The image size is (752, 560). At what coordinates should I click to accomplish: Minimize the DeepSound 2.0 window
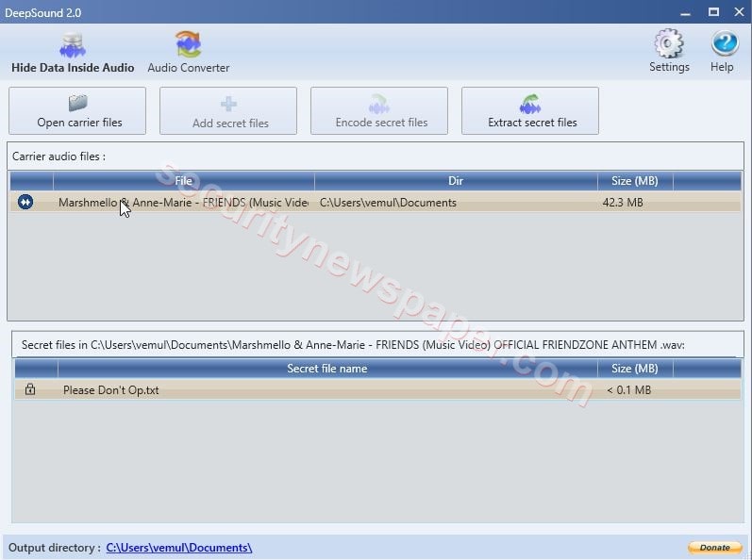685,12
